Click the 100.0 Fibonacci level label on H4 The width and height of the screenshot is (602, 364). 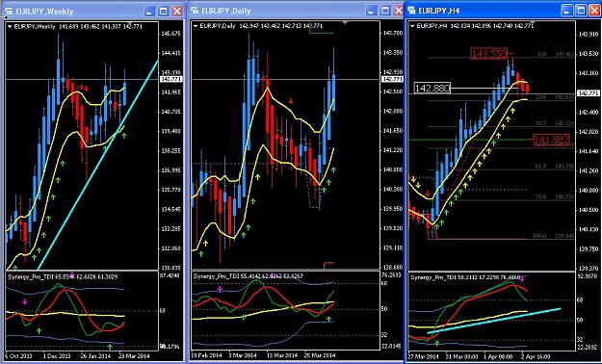pyautogui.click(x=539, y=236)
